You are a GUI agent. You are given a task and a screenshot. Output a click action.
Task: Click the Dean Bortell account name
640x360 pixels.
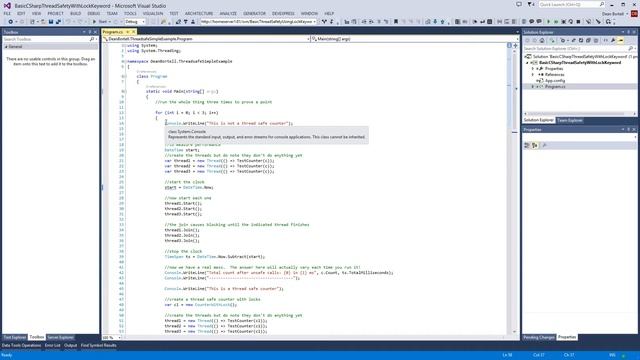[x=613, y=14]
